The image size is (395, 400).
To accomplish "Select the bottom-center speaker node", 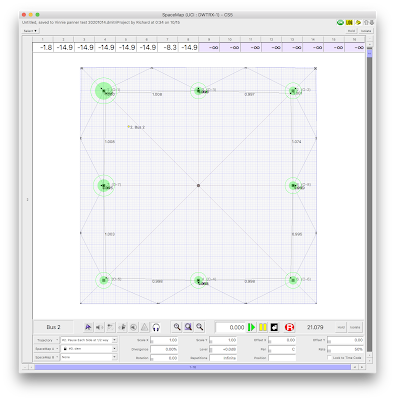I will [199, 280].
